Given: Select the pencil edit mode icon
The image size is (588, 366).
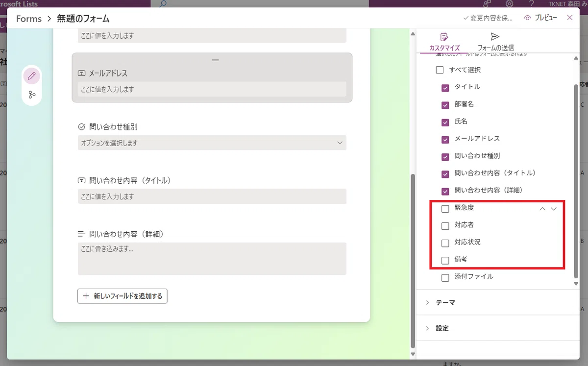Looking at the screenshot, I should (x=32, y=76).
